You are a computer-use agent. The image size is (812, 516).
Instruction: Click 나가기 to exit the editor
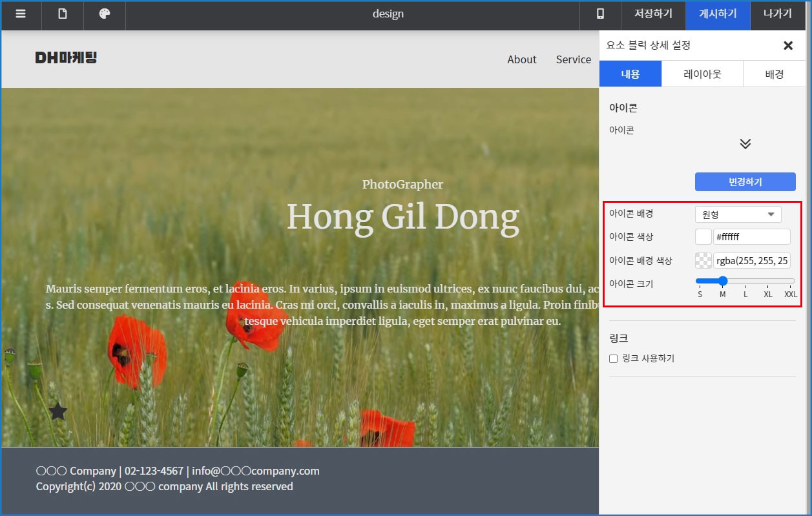coord(777,14)
